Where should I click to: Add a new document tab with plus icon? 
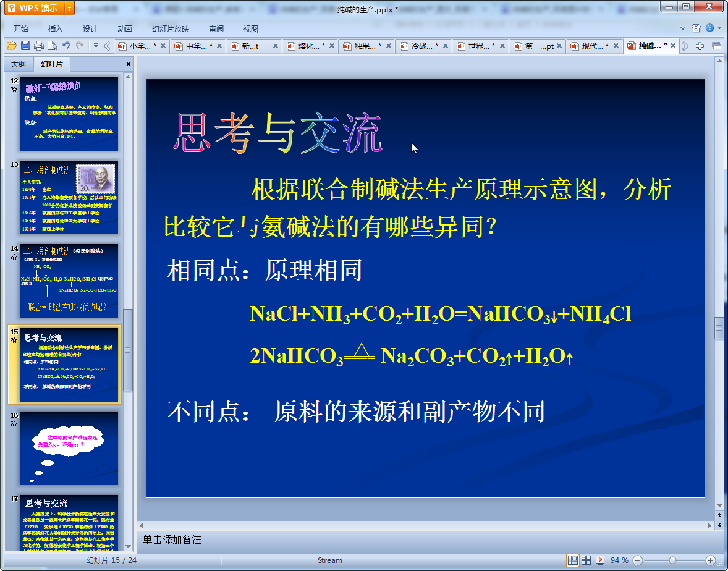[x=700, y=46]
